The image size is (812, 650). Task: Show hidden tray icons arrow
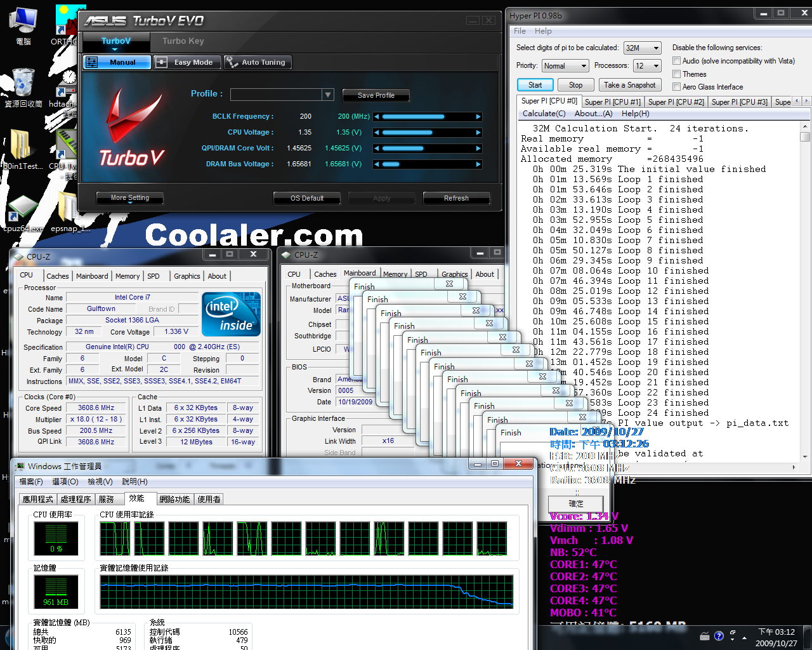(745, 637)
